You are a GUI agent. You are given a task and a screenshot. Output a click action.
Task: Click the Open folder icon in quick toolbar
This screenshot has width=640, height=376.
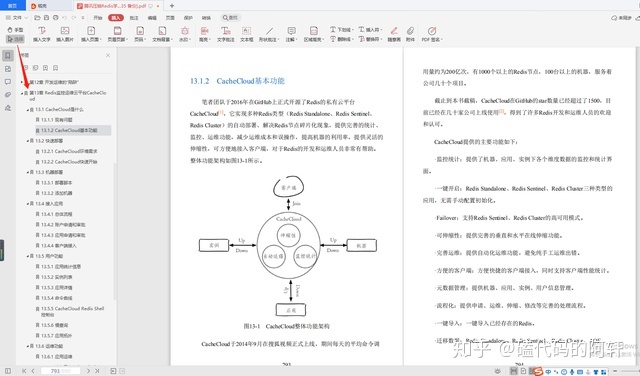coord(37,18)
